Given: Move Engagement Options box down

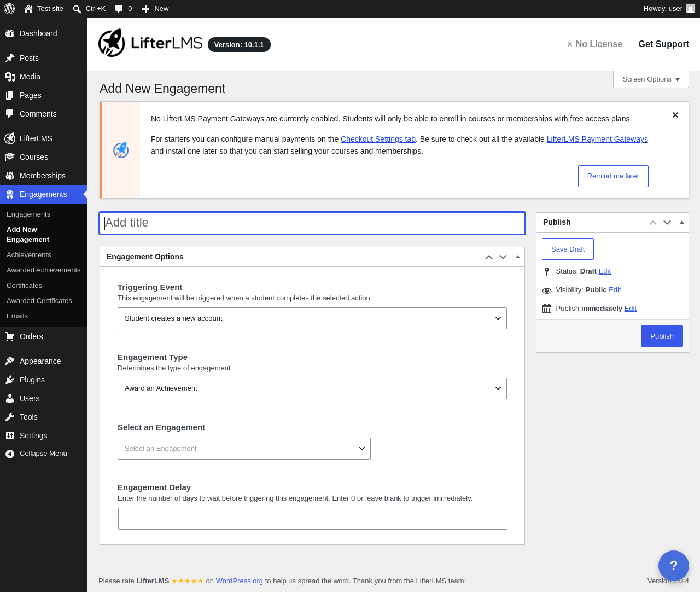Looking at the screenshot, I should pos(503,257).
